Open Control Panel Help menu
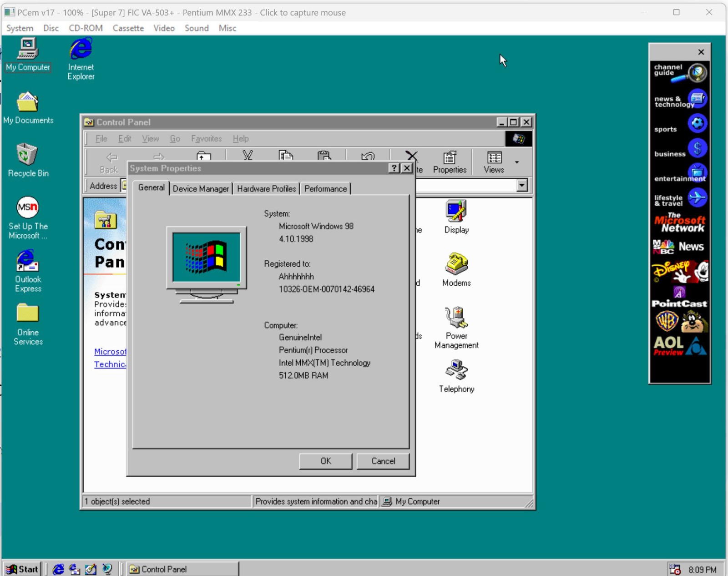The width and height of the screenshot is (728, 576). [x=241, y=139]
